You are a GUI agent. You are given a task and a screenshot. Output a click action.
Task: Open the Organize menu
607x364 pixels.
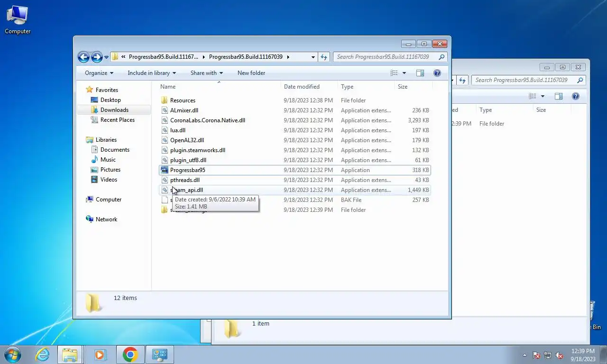99,73
